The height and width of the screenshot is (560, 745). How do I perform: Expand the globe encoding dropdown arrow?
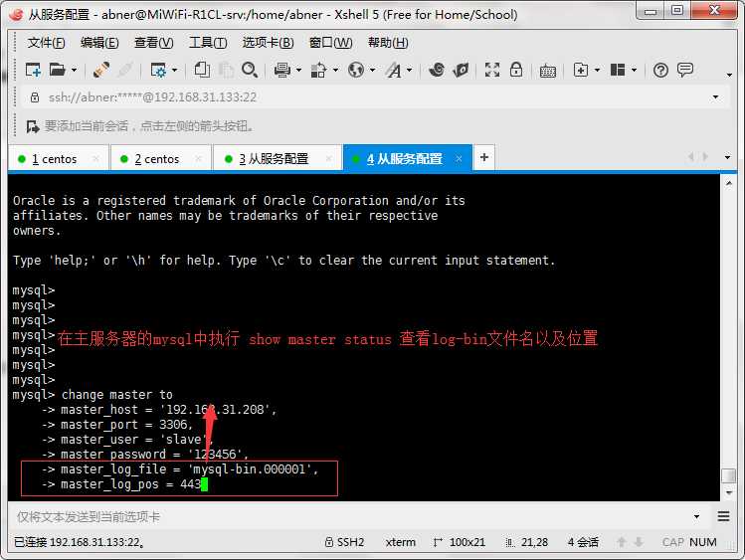[373, 71]
